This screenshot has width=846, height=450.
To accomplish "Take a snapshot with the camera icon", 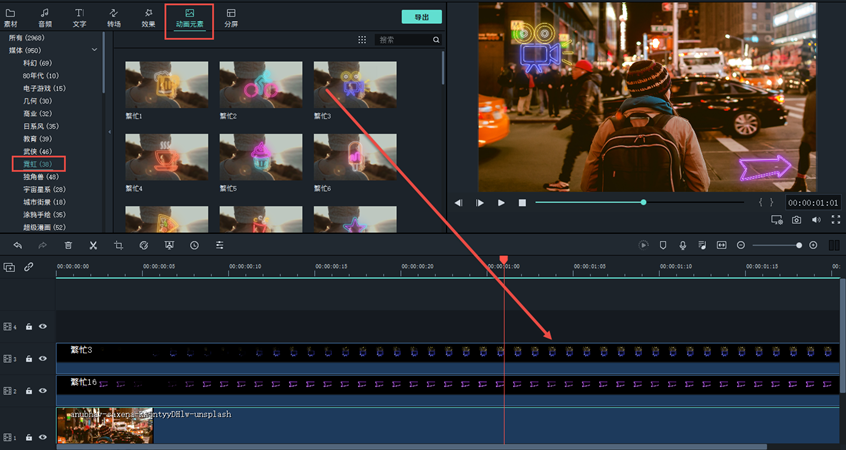I will point(797,219).
